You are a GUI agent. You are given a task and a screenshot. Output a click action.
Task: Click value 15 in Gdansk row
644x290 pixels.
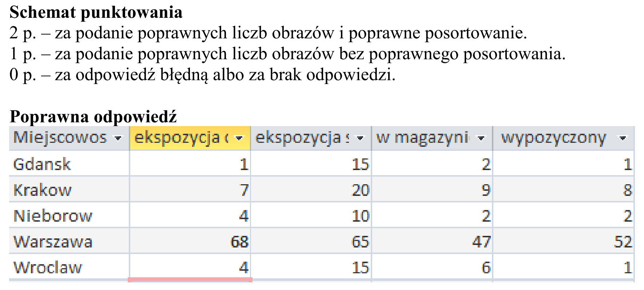click(361, 164)
